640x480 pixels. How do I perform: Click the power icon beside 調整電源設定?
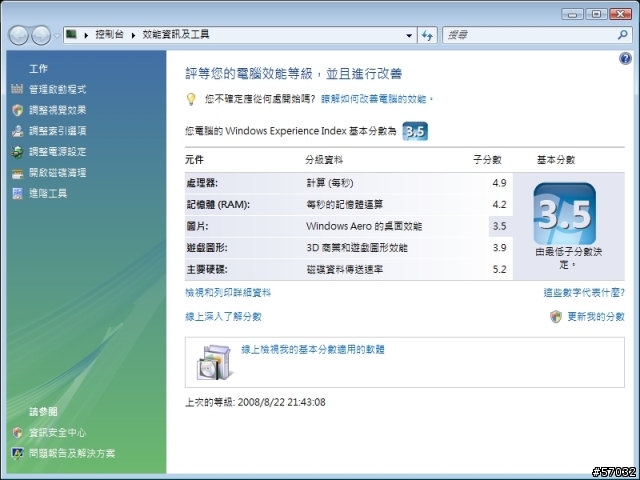17,152
